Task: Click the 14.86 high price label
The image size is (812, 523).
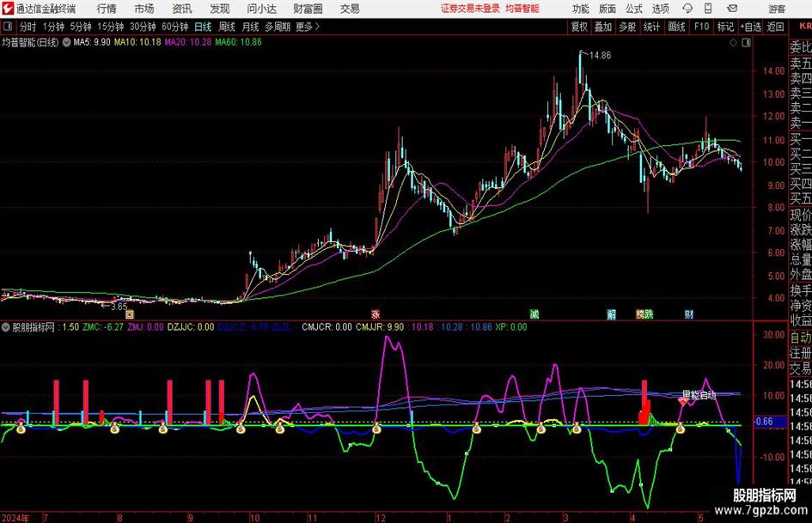Action: coord(600,56)
